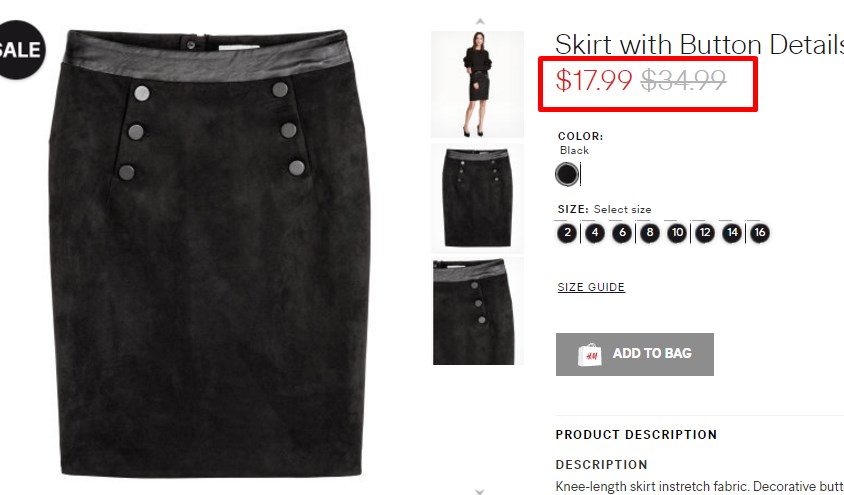The image size is (844, 495).
Task: Select size 16
Action: point(759,233)
